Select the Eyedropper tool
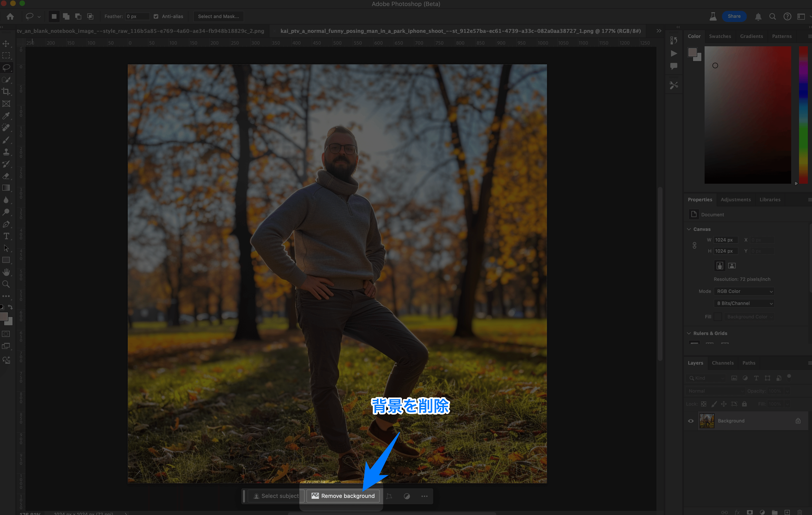Viewport: 812px width, 515px height. tap(6, 116)
